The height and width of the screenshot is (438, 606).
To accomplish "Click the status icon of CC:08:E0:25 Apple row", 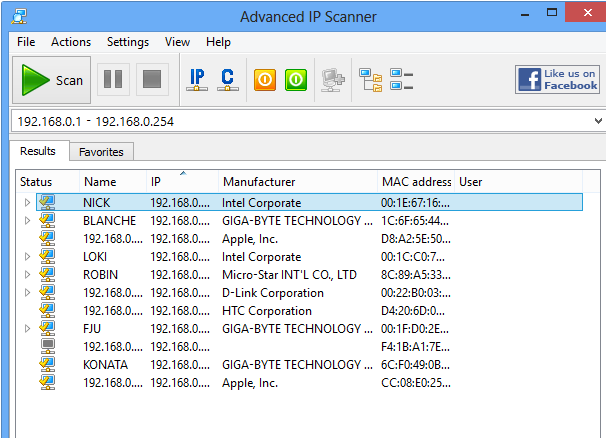I will (x=47, y=382).
